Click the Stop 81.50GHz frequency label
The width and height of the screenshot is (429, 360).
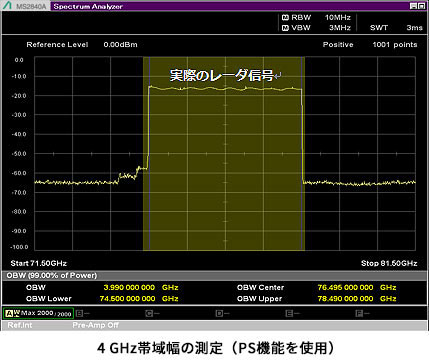tap(389, 263)
